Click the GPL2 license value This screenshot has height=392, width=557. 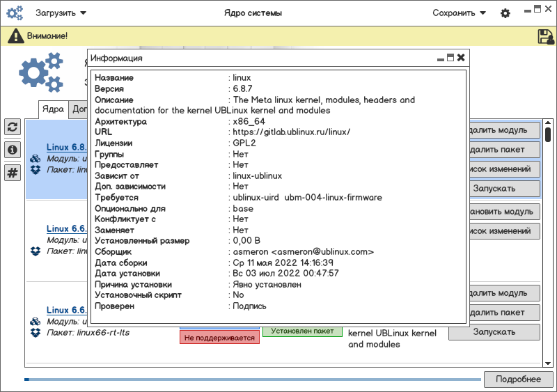tap(244, 143)
